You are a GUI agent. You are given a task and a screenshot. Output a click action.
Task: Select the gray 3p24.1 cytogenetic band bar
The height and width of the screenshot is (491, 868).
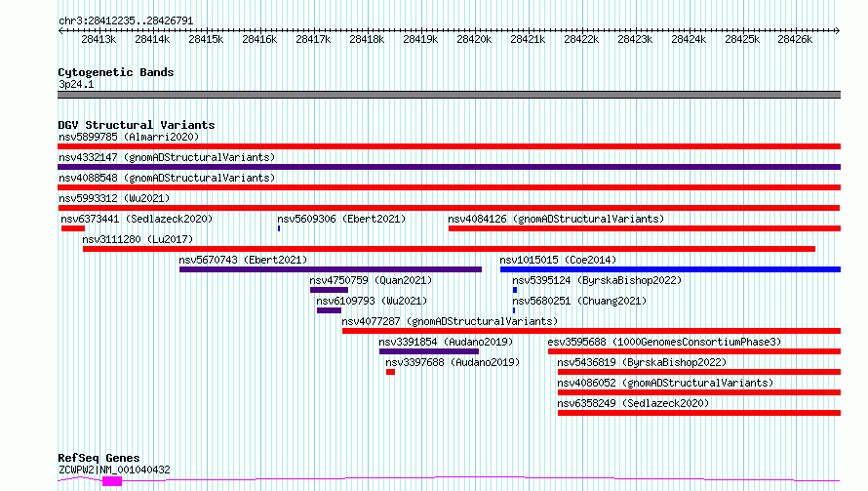point(449,95)
